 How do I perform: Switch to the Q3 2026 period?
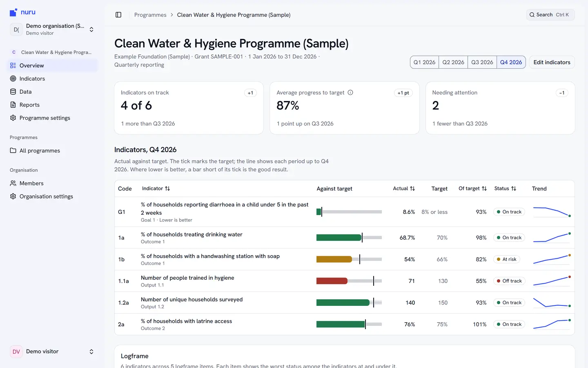coord(482,62)
